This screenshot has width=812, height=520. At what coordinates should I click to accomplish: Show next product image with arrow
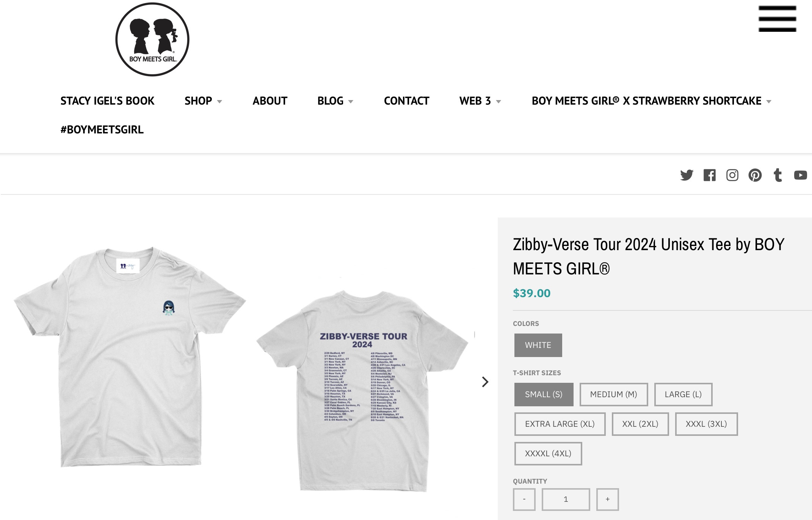pos(485,382)
